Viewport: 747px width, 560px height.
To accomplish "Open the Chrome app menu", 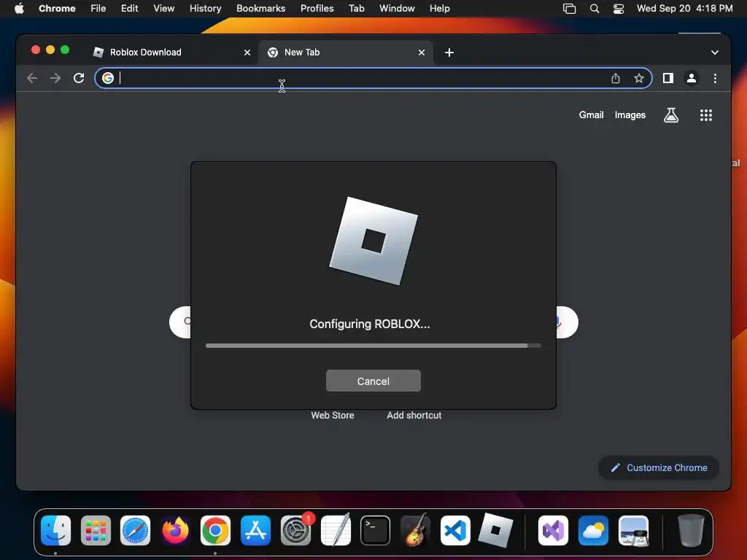I will click(x=57, y=9).
